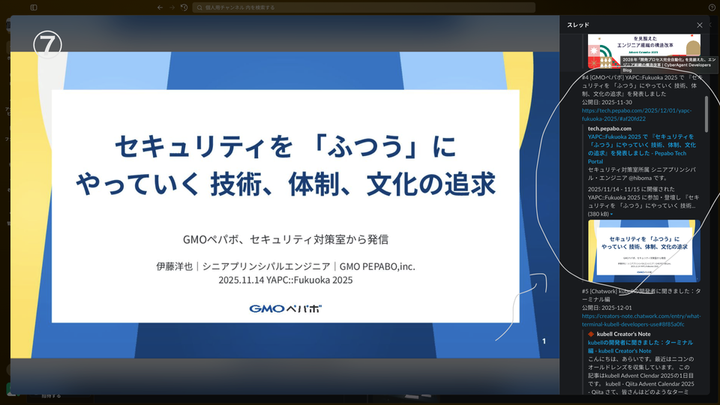Image resolution: width=720 pixels, height=405 pixels.
Task: Collapse the 380 kB image preview arrow
Action: [611, 214]
